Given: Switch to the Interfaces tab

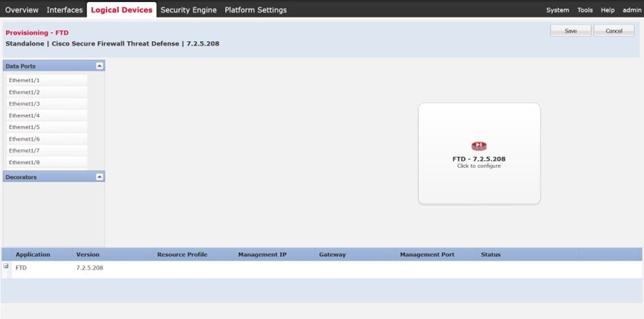Looking at the screenshot, I should (x=65, y=10).
